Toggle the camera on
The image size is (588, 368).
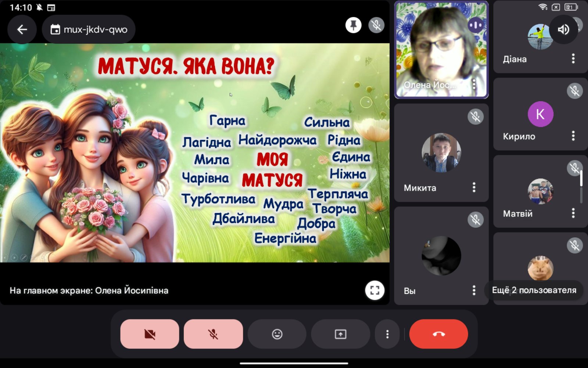tap(150, 334)
